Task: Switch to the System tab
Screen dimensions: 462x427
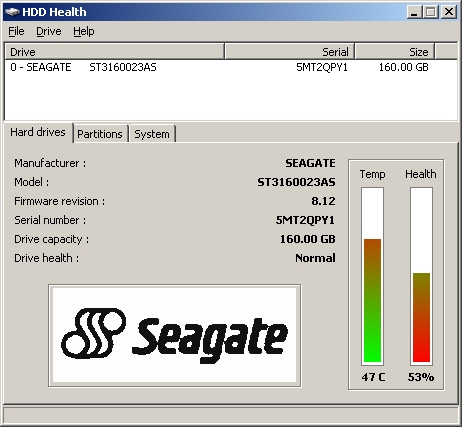Action: [x=152, y=134]
